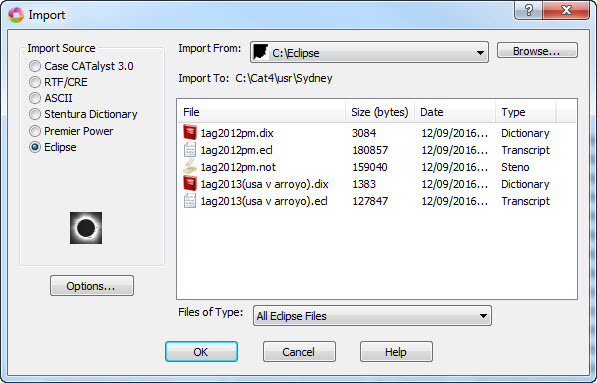Open the Files of Type dropdown

(x=483, y=316)
